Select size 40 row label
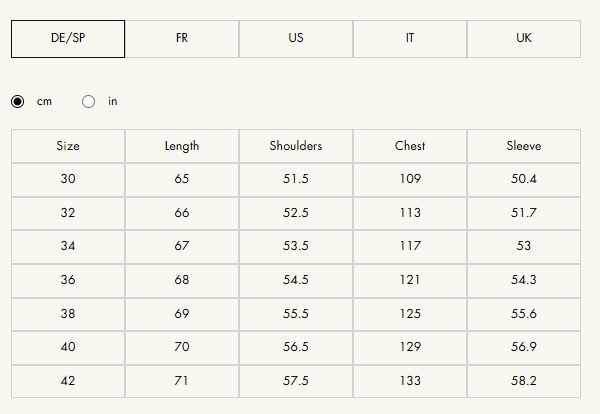This screenshot has height=414, width=600. 68,347
